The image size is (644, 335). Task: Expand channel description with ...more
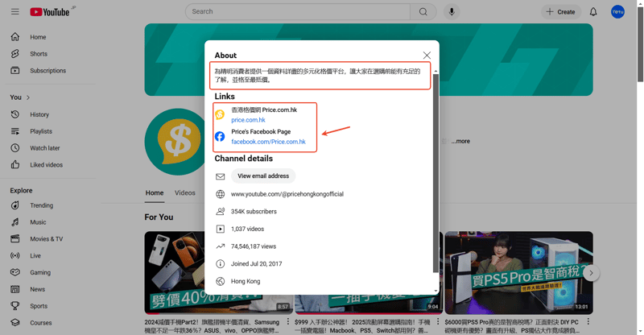pyautogui.click(x=460, y=141)
